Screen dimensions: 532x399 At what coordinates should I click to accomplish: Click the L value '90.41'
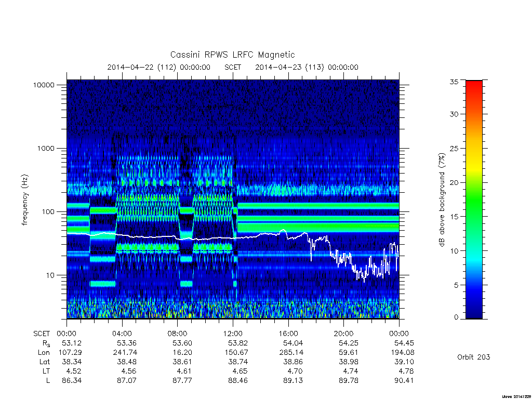pyautogui.click(x=404, y=380)
